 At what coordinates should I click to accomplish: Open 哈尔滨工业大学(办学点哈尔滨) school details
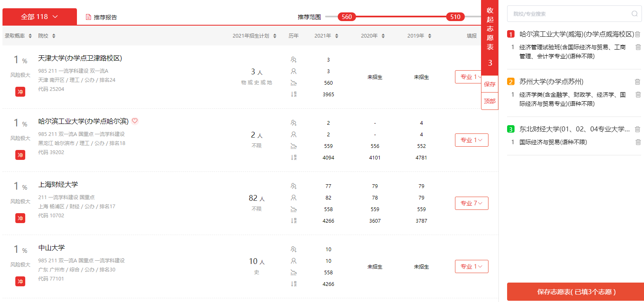pos(83,121)
